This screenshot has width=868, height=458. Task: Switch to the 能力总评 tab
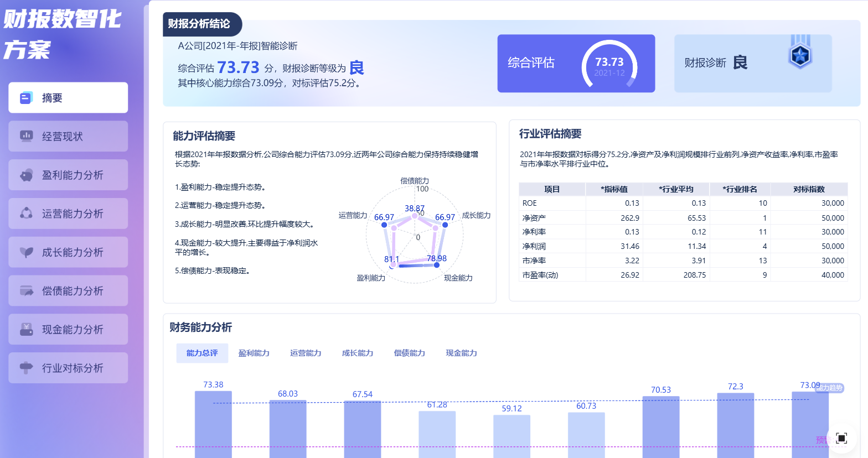tap(202, 353)
